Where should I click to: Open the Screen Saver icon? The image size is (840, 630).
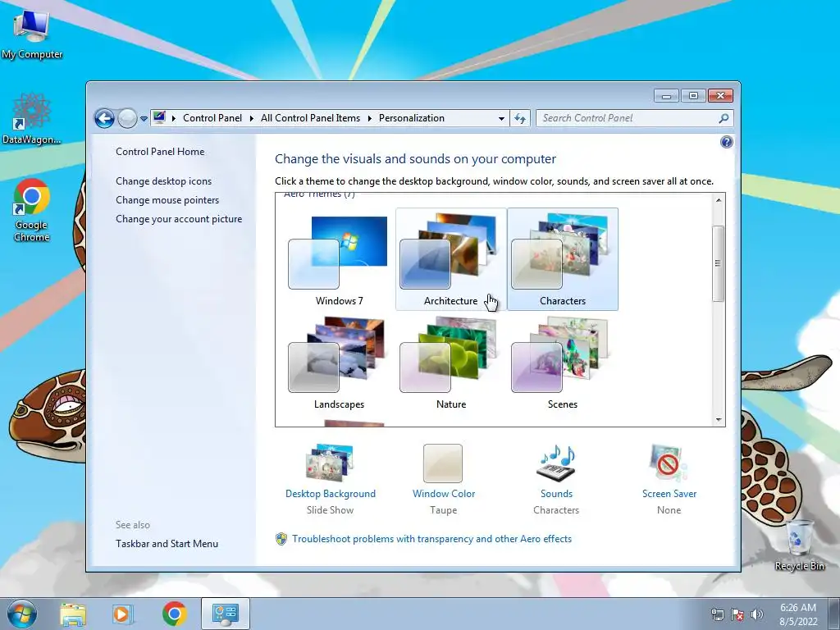coord(668,463)
